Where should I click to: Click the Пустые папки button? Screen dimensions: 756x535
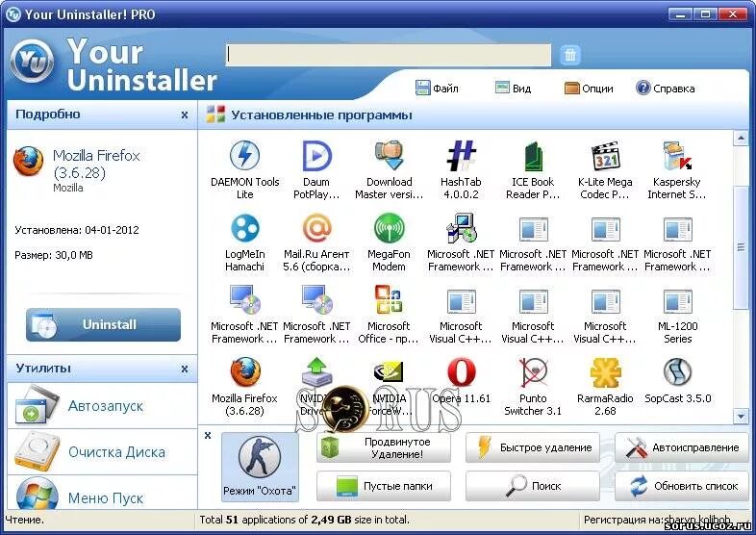tap(384, 486)
